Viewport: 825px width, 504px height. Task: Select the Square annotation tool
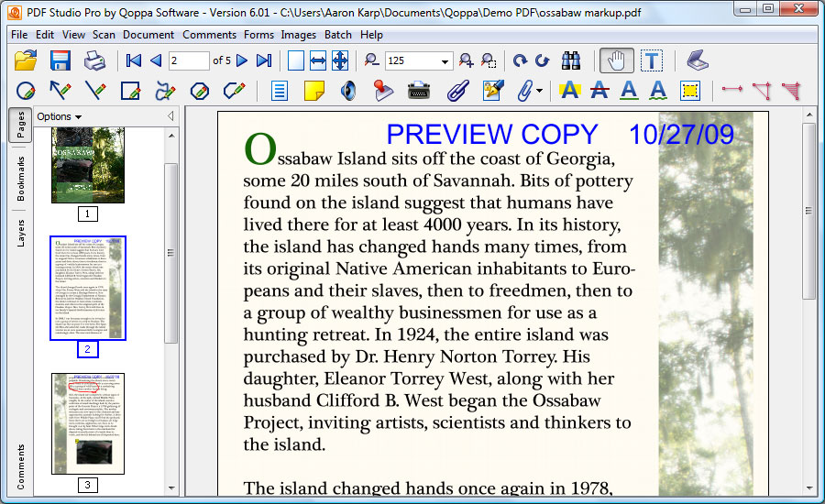pos(130,91)
